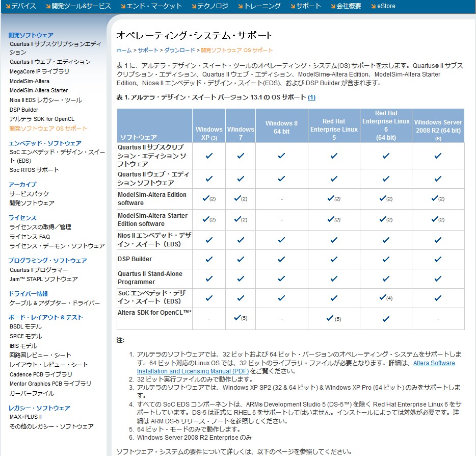
Task: Open アルテラ SDK for OpenCL sidebar link
Action: (x=42, y=119)
